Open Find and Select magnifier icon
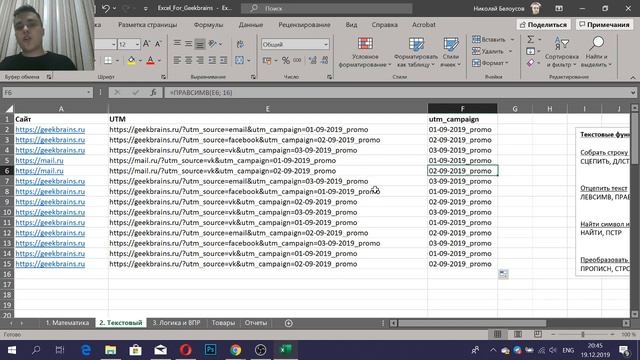 point(597,43)
